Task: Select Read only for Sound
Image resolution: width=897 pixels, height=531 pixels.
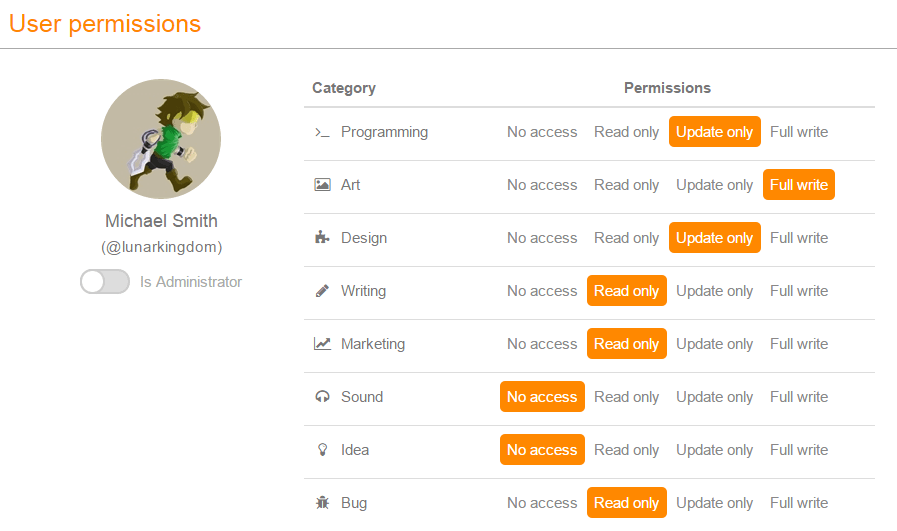Action: click(x=626, y=397)
